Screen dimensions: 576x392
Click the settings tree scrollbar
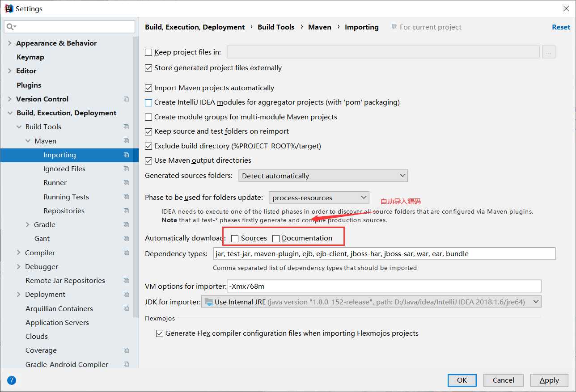tap(136, 177)
